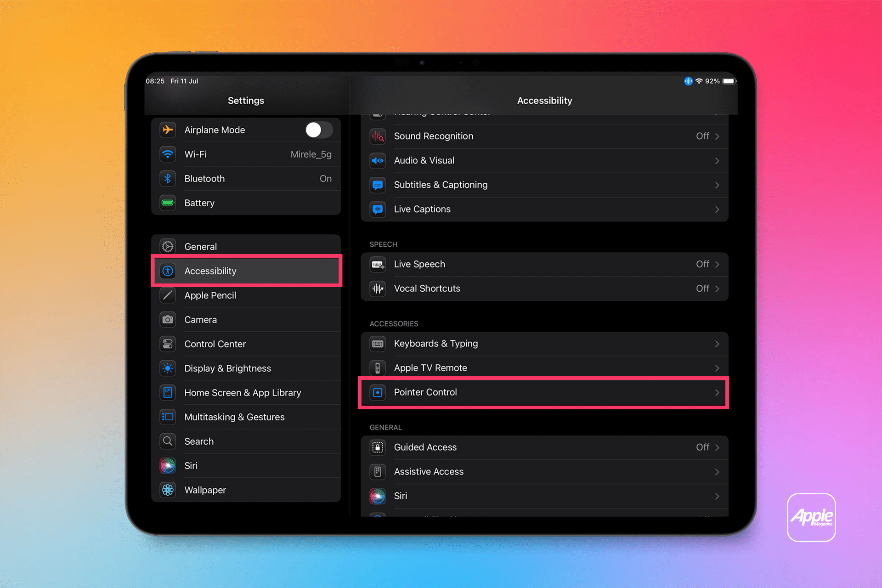
Task: Click the Camera icon in the sidebar
Action: (168, 320)
